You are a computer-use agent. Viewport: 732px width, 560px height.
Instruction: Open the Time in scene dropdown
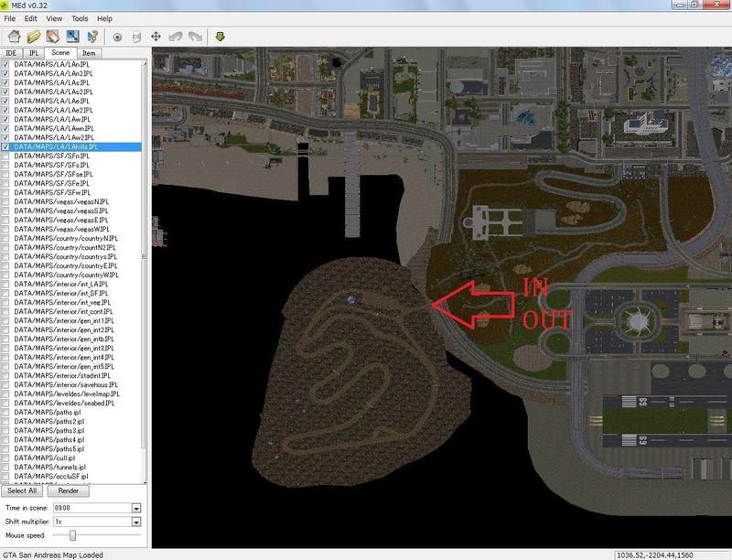pos(136,508)
